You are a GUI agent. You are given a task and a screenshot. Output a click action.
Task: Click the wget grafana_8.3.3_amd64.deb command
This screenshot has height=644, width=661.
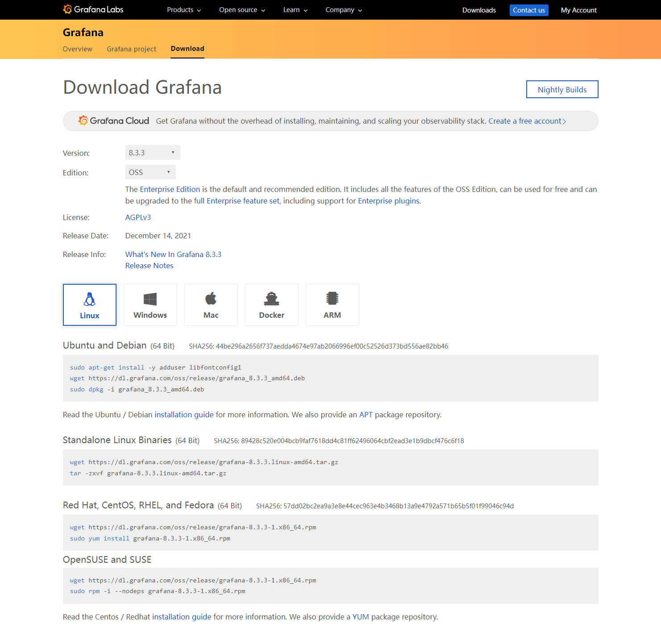[187, 378]
